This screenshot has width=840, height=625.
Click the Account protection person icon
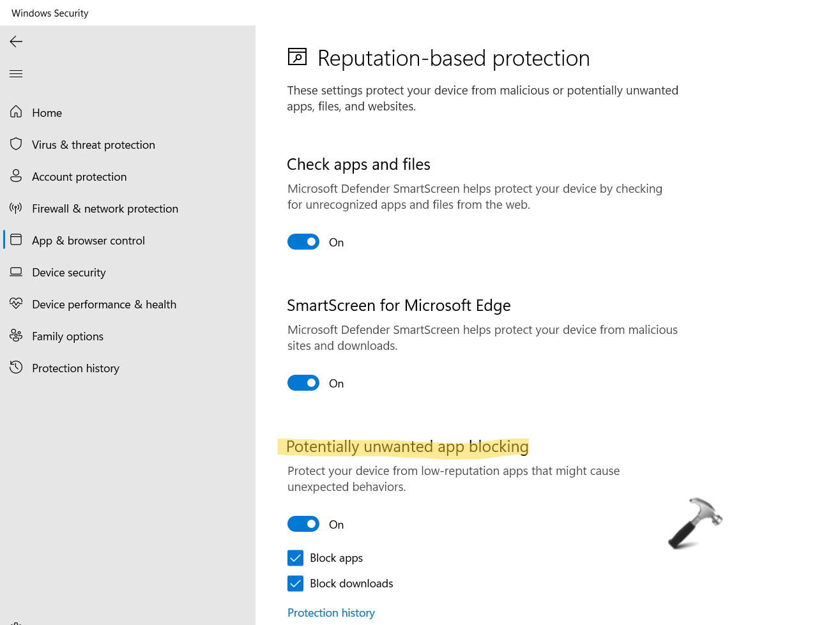[16, 176]
